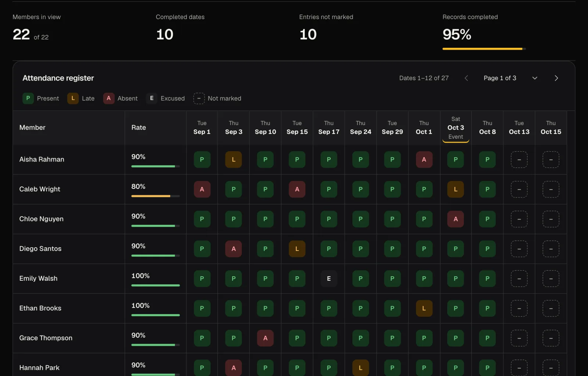Click Ethan Brooks's Late mark on Oct 1

click(x=424, y=309)
